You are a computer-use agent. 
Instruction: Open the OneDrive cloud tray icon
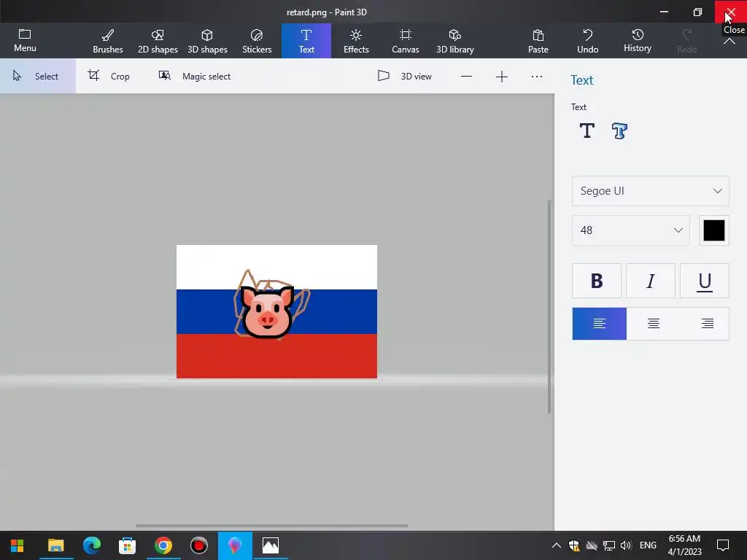coord(592,545)
